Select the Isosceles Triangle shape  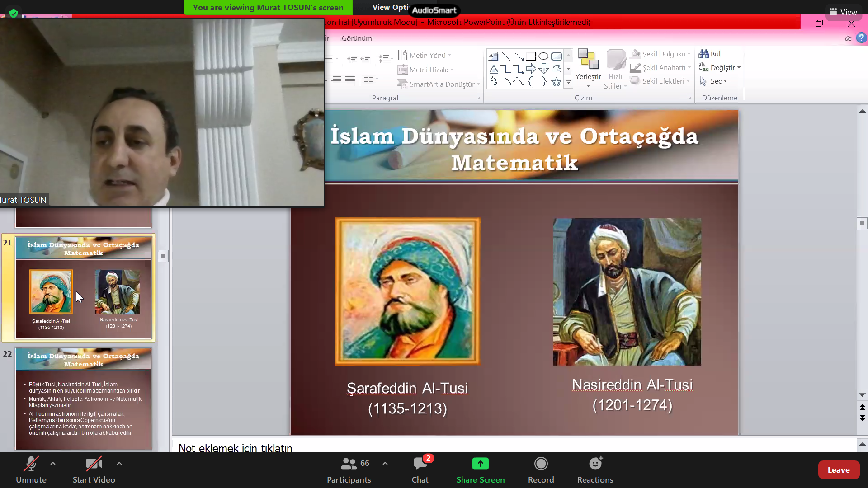(493, 69)
